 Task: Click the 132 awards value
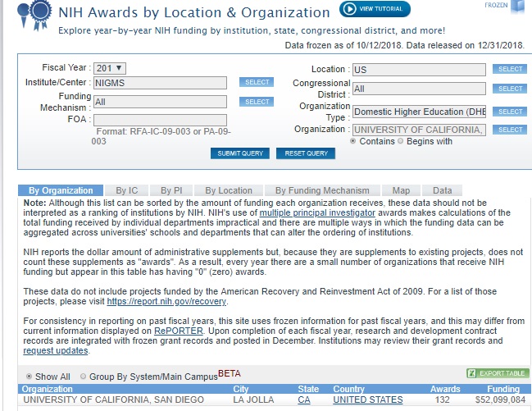443,400
